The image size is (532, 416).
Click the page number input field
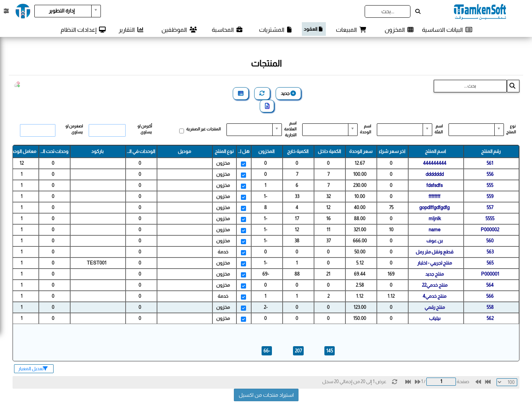(x=441, y=382)
